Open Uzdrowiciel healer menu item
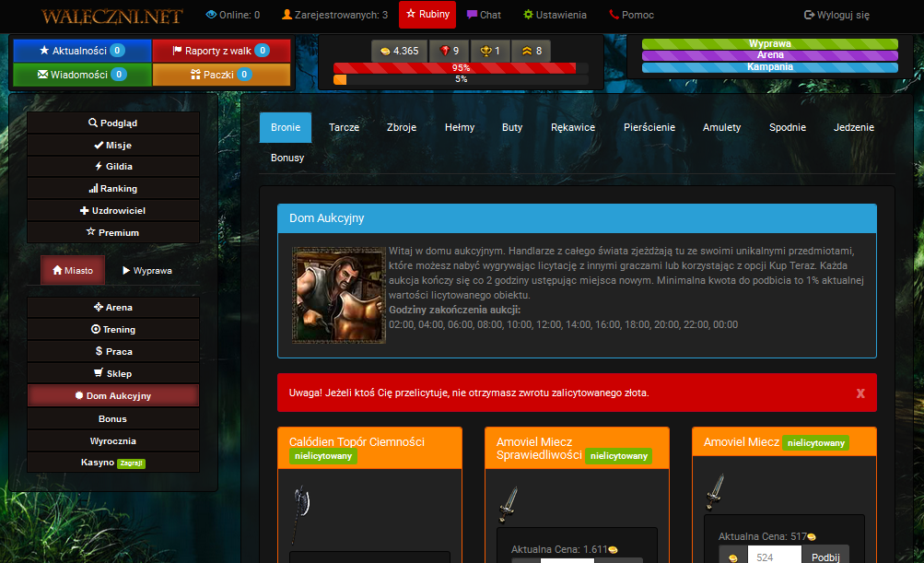Screen dimensions: 924x563 click(113, 210)
